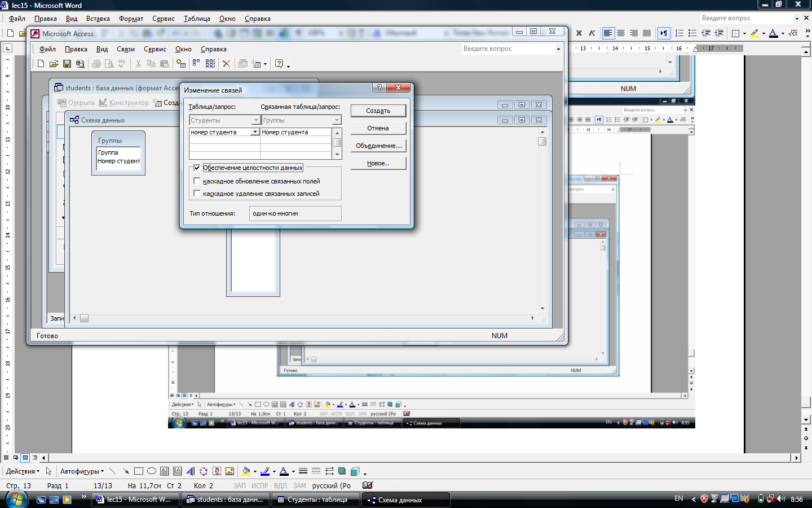The image size is (812, 508).
Task: Click the Open folder icon in Access toolbar
Action: coord(54,64)
